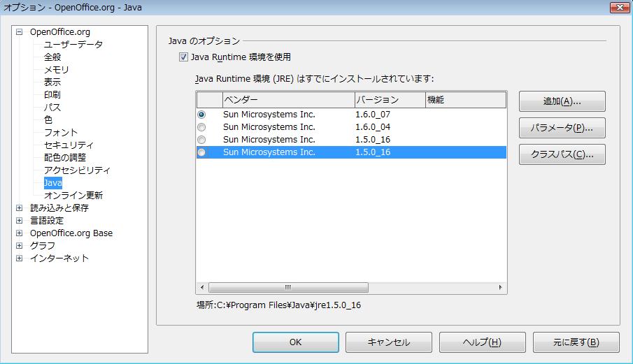Select the radio button for JRE 1.6.0_04
Viewport: 633px width, 364px height.
(x=202, y=127)
